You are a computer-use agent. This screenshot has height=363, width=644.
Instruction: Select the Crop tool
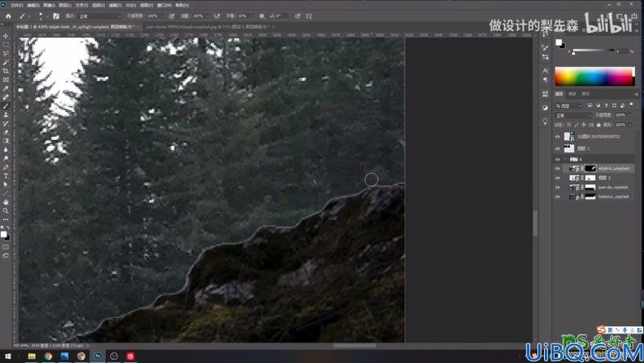6,70
